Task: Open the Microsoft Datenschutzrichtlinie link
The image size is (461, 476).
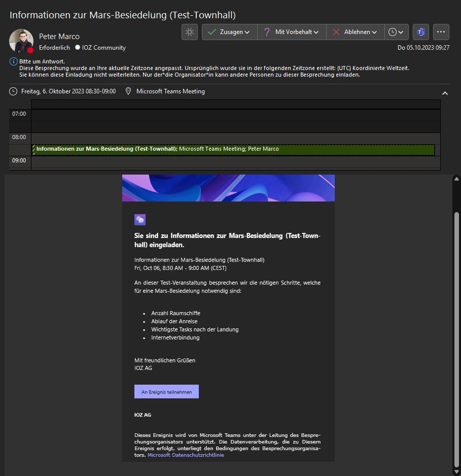Action: coord(186,455)
